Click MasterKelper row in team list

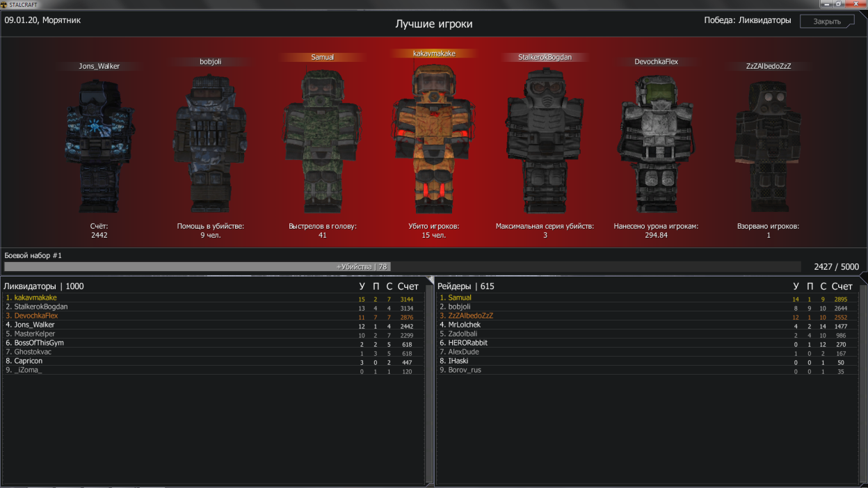[213, 334]
